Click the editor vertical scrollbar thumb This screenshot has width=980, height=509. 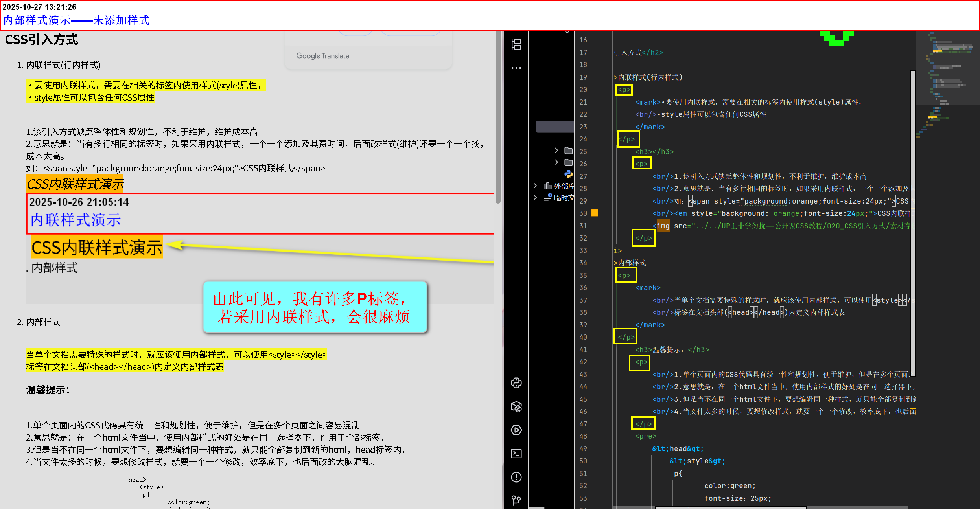(x=913, y=222)
